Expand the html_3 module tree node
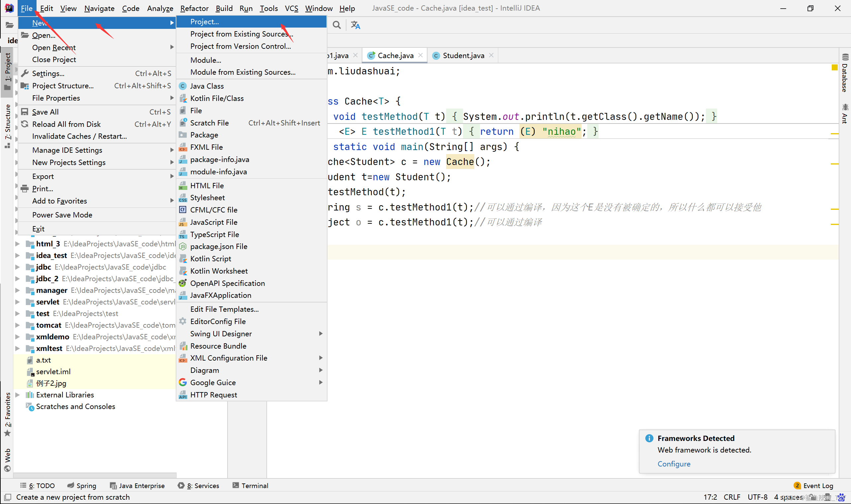The height and width of the screenshot is (504, 851). point(17,244)
